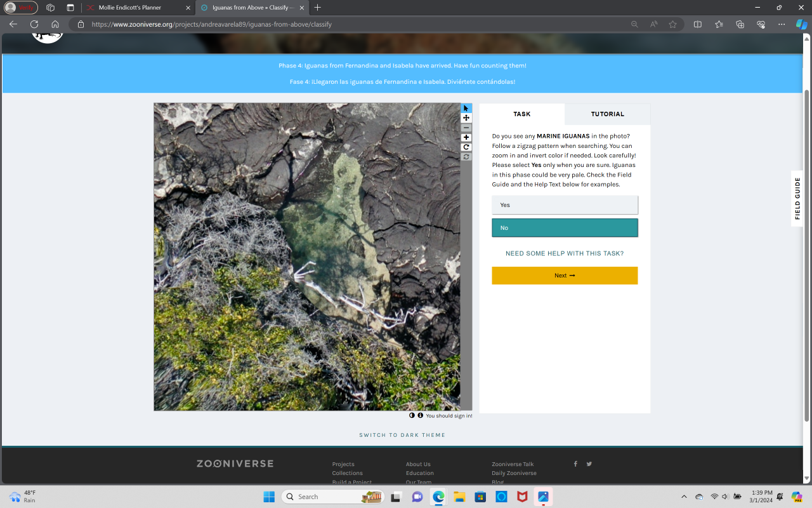The height and width of the screenshot is (508, 812).
Task: Close the Mollie Endicott's Planner tab
Action: click(x=188, y=8)
